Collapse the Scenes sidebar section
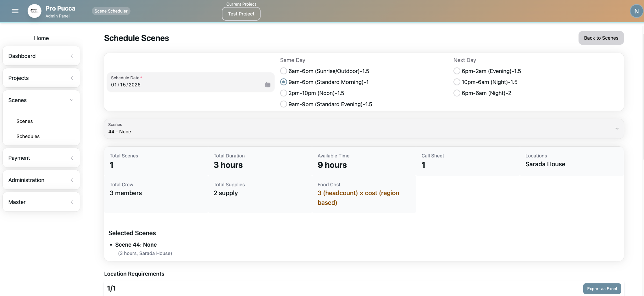Screen dimensions: 644x296 coord(41,100)
